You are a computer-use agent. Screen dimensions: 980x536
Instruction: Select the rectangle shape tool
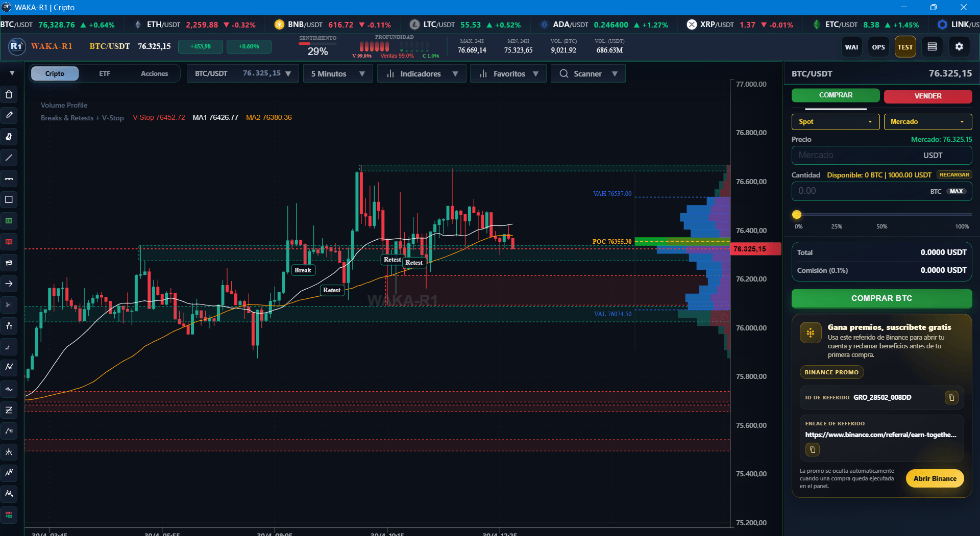(9, 199)
